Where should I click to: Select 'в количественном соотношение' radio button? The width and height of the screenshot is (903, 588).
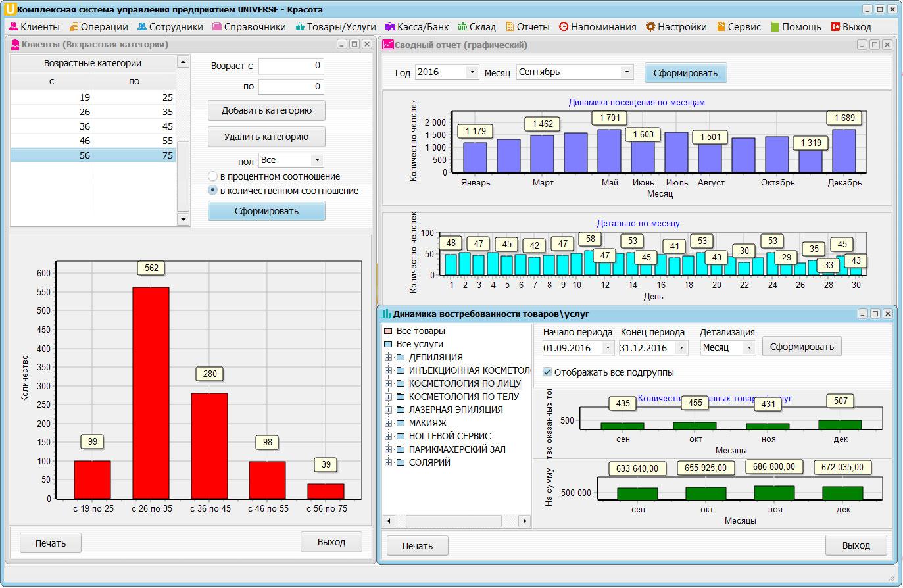(x=212, y=191)
